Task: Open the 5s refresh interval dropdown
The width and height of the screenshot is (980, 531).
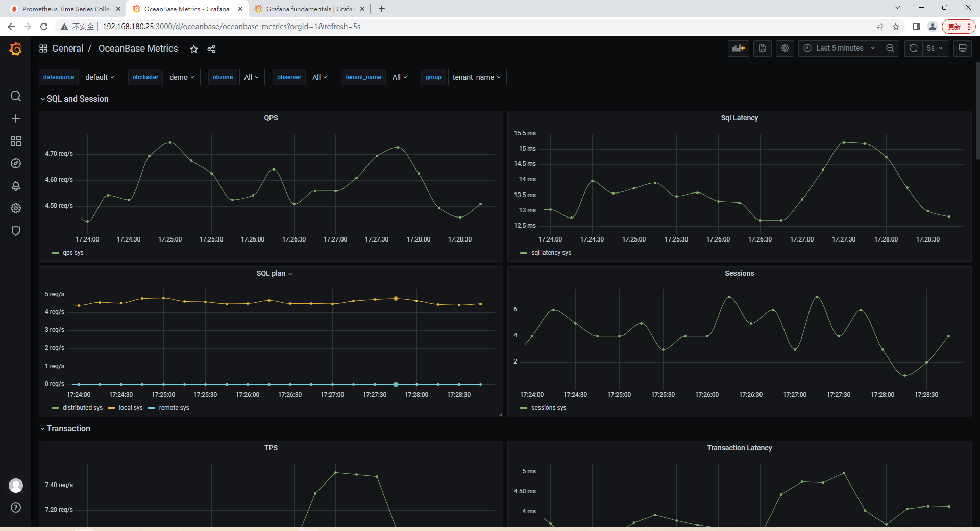Action: pos(935,48)
